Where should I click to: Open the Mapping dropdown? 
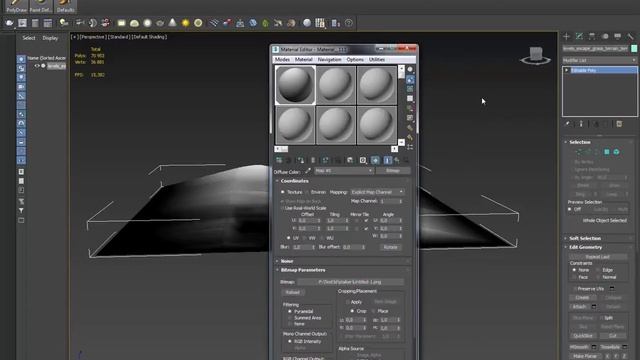(377, 192)
